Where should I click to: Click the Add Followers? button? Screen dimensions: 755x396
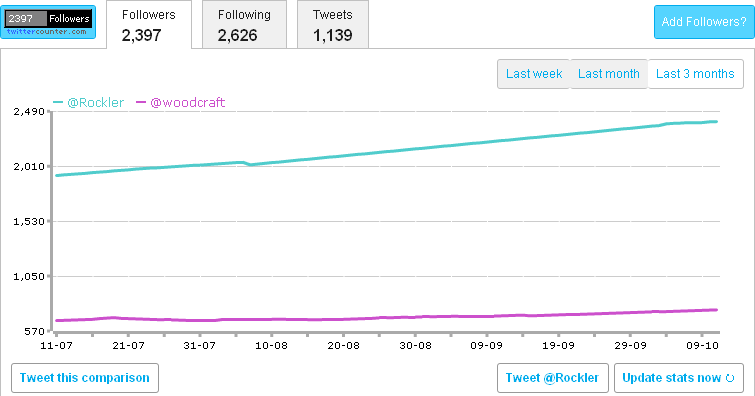pos(704,22)
